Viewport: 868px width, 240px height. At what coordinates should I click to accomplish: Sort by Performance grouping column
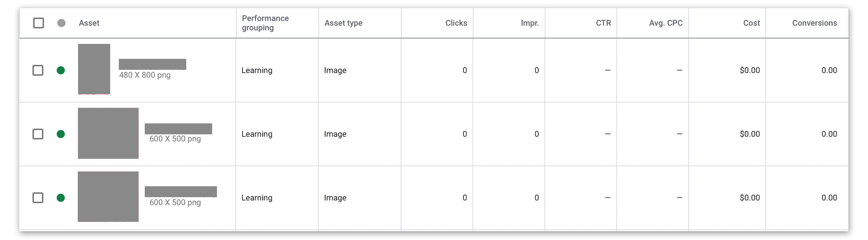click(x=265, y=23)
